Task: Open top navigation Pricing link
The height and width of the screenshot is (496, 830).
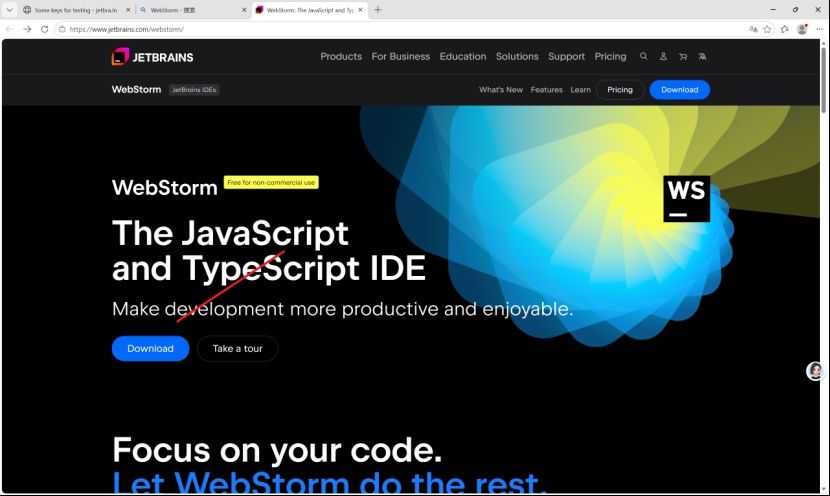Action: 610,56
